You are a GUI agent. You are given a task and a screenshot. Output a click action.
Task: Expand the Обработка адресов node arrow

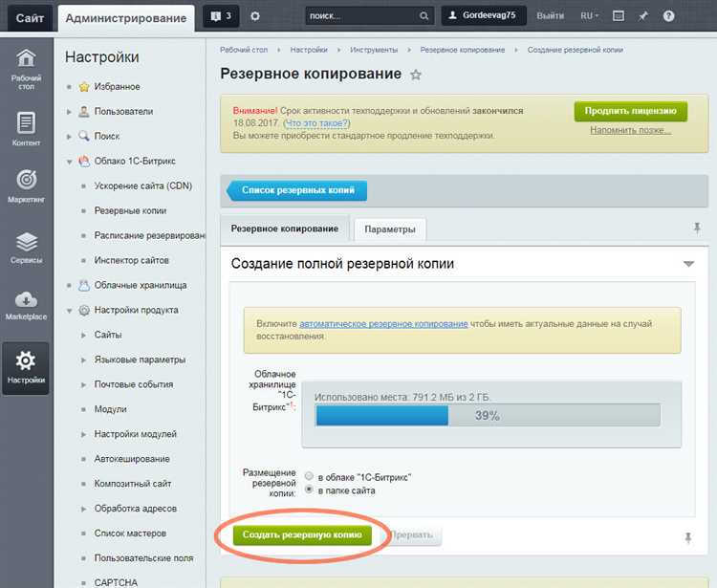(x=83, y=509)
